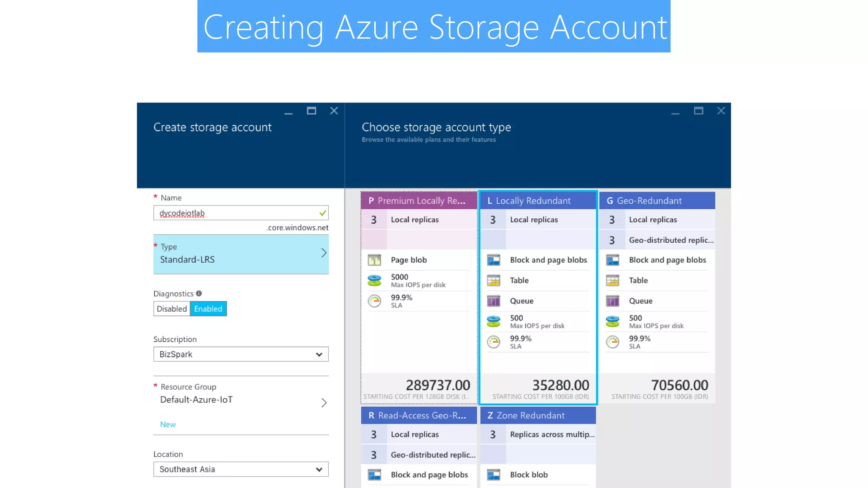Select the Geo-Redundant plan header

pyautogui.click(x=657, y=201)
